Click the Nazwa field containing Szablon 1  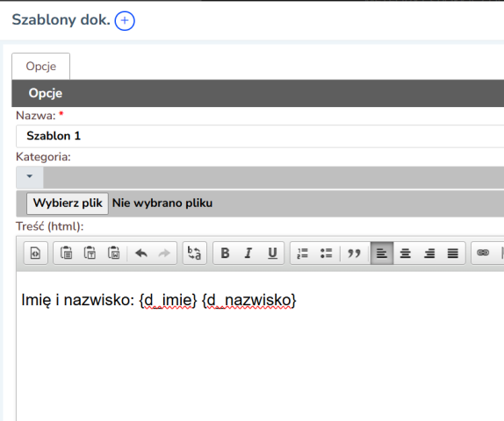[260, 136]
